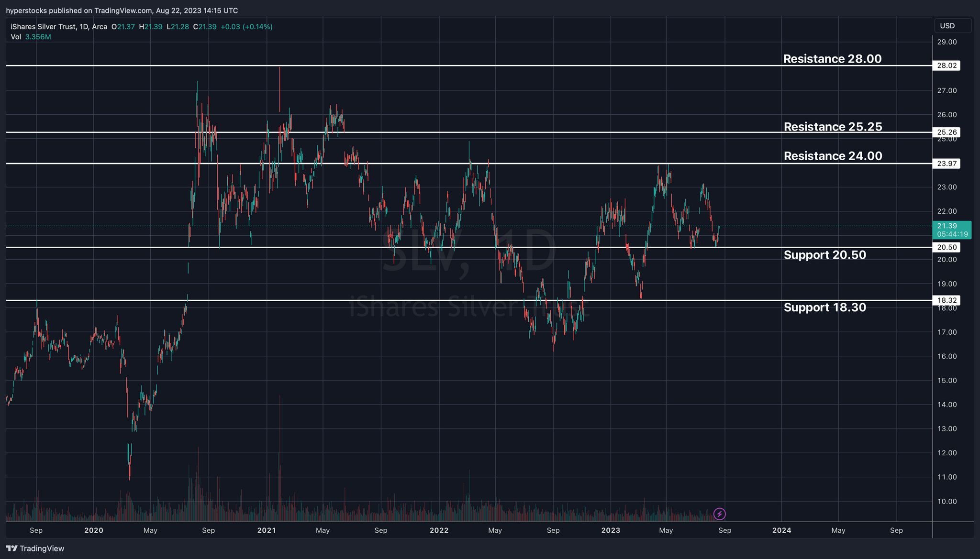980x559 pixels.
Task: Click the 2024 label on time axis
Action: point(781,530)
